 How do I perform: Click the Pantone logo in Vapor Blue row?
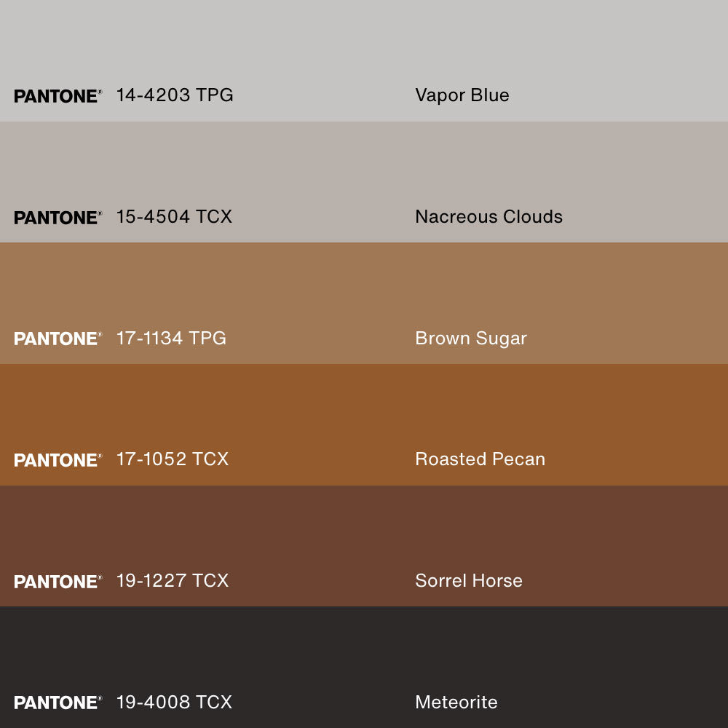pyautogui.click(x=58, y=96)
